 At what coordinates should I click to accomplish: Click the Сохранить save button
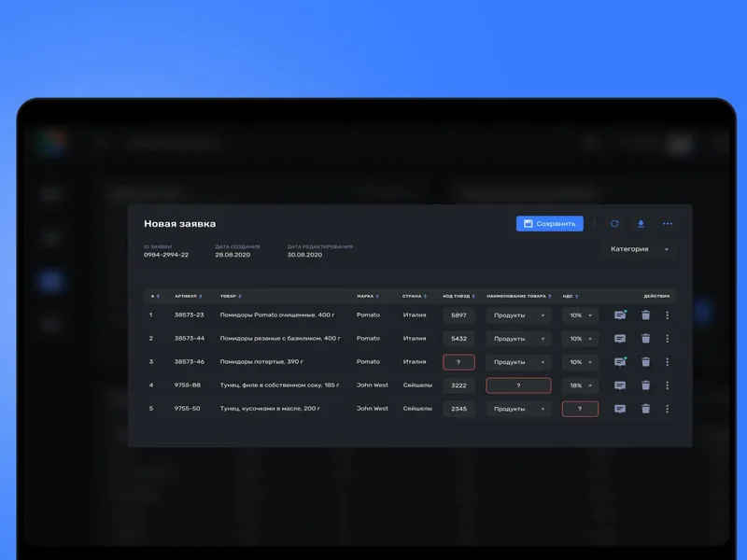pyautogui.click(x=549, y=224)
